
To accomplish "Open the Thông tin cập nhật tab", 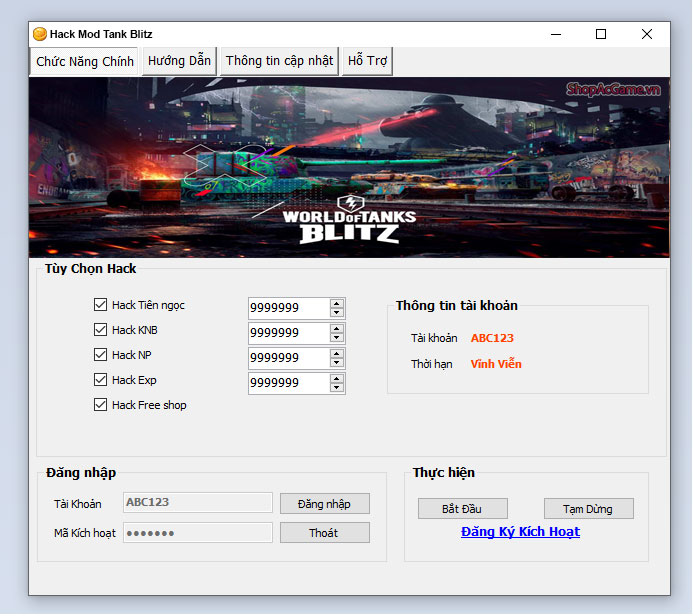I will (279, 61).
